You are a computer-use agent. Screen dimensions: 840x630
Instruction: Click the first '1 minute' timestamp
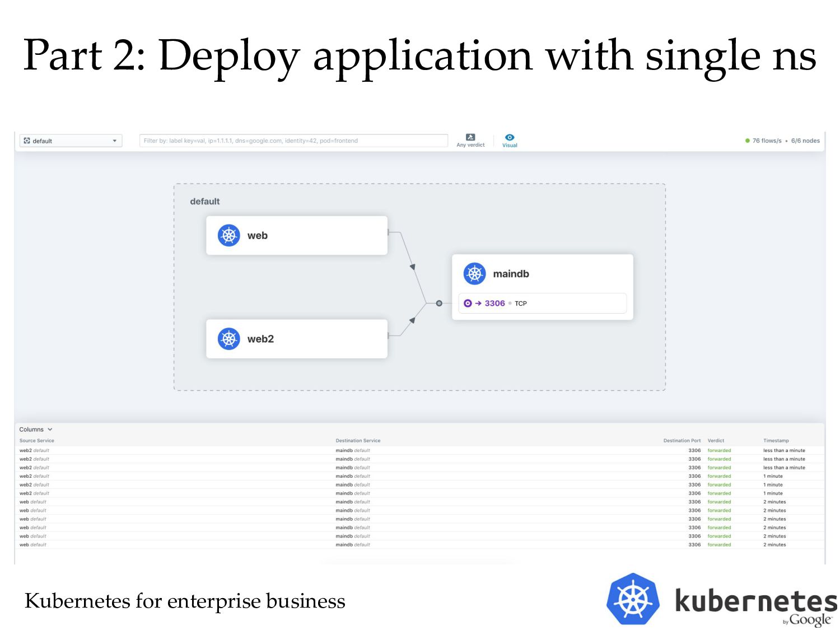(773, 476)
